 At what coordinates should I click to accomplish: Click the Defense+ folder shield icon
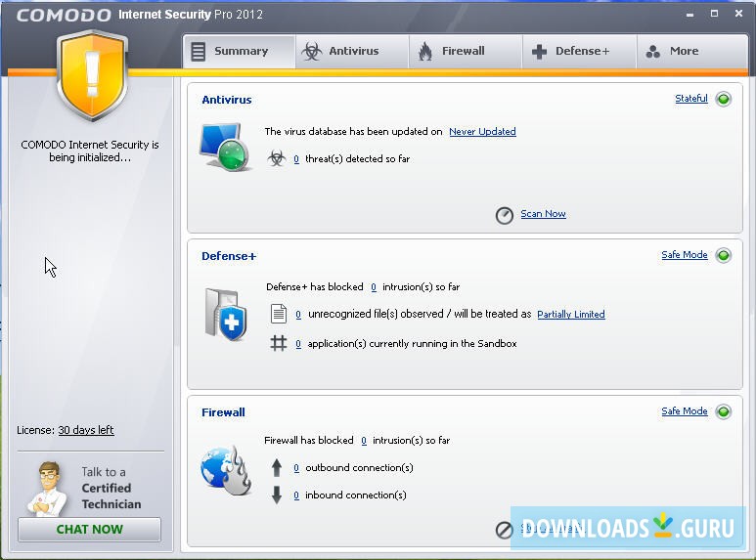pos(226,315)
